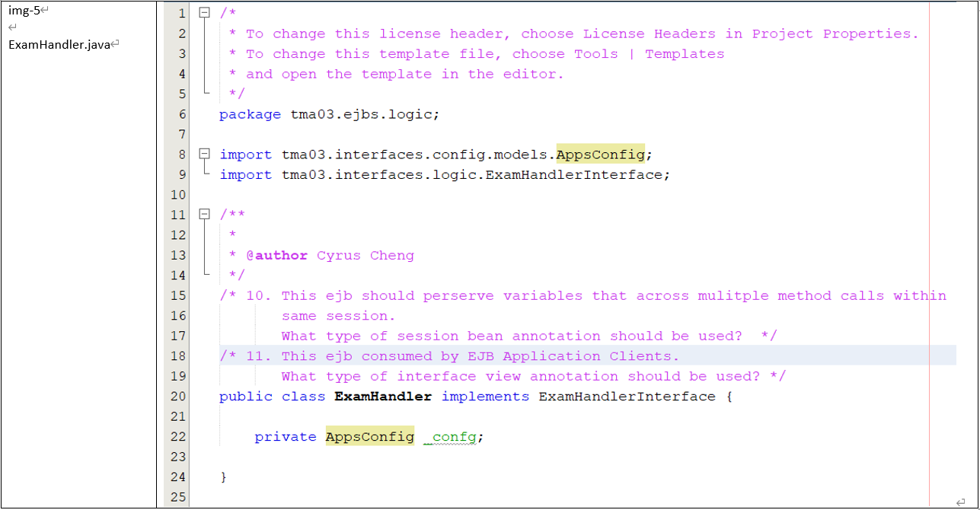
Task: Click the 'What type of interface view annotation' line
Action: point(533,377)
